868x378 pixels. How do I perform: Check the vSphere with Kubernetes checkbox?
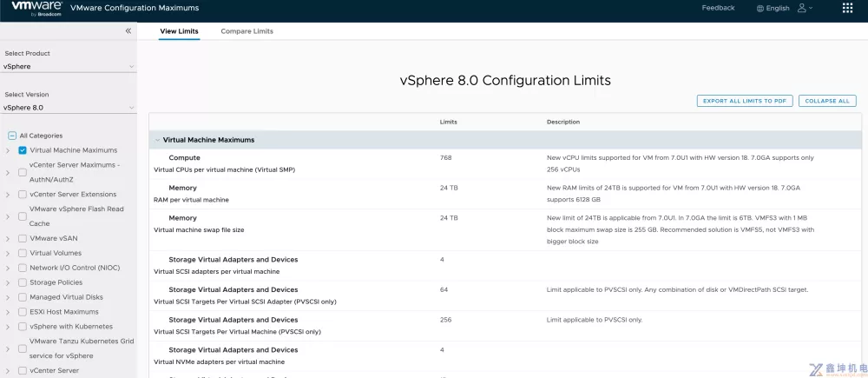(x=23, y=327)
